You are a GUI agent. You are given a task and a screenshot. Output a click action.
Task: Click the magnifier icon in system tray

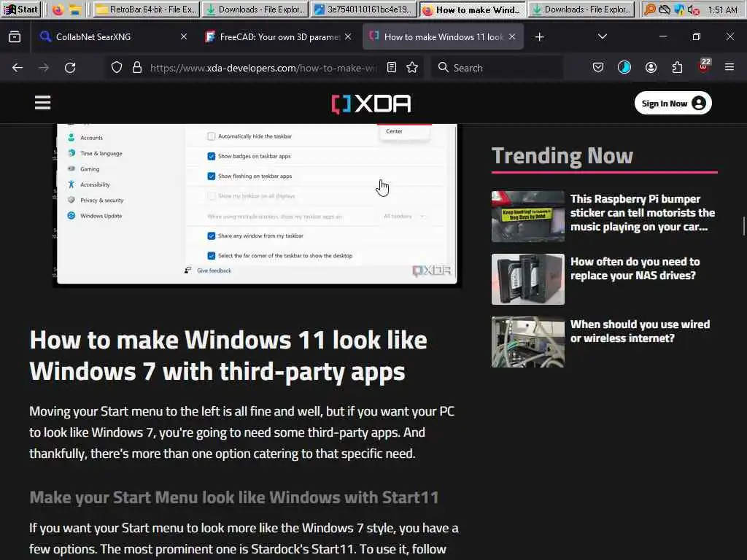[650, 9]
